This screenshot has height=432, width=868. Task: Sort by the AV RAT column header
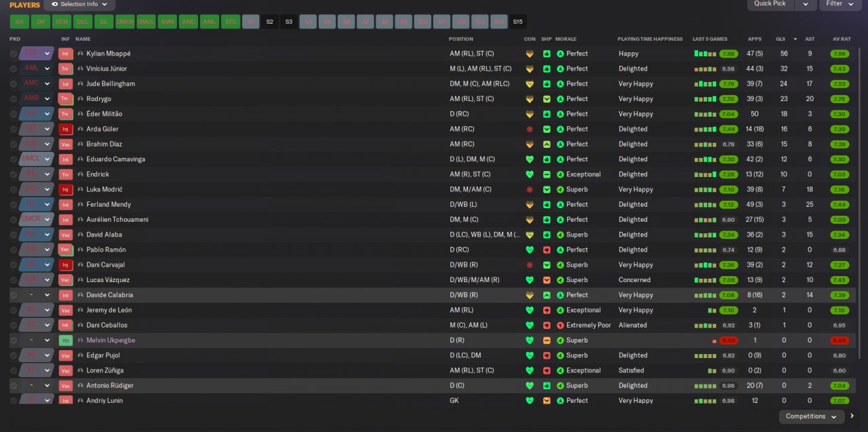tap(841, 39)
